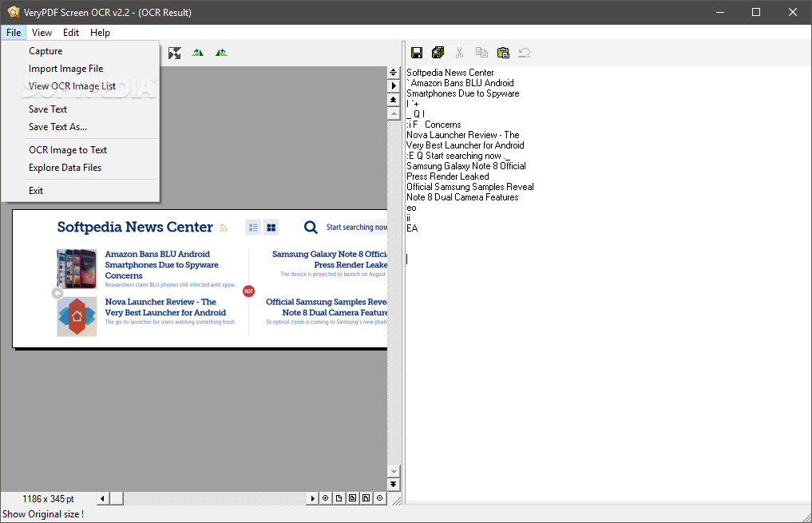Image resolution: width=812 pixels, height=523 pixels.
Task: Select OCR Image to Text
Action: [81, 149]
